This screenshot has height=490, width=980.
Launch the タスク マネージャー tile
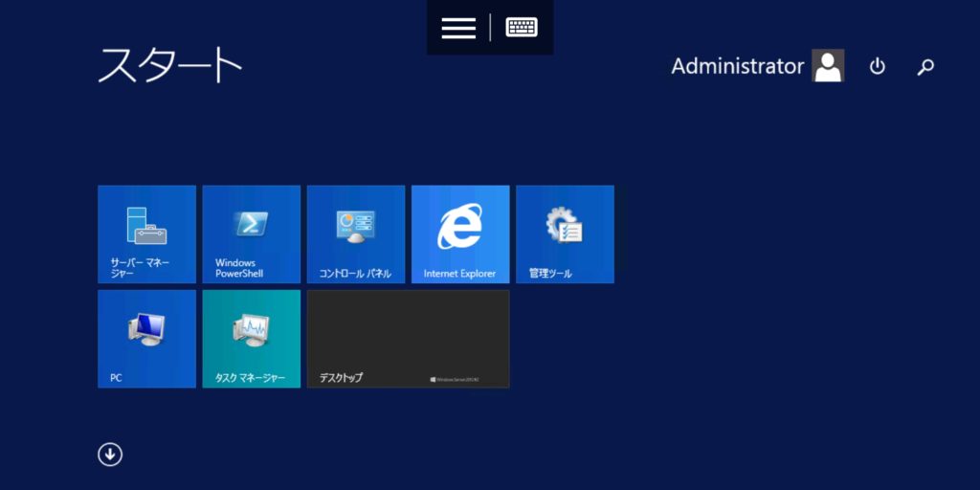[252, 339]
